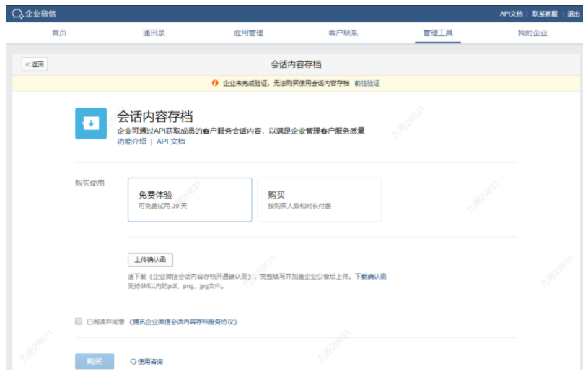Open API文档 in the top bar

(x=511, y=14)
